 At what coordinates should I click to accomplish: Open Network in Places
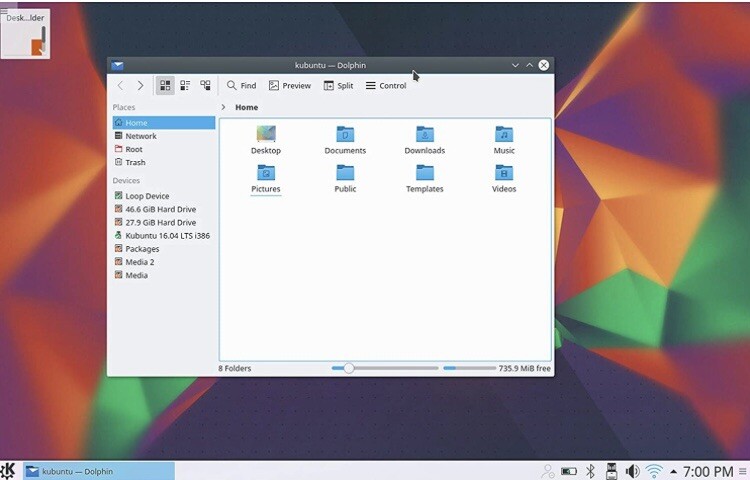(x=164, y=136)
